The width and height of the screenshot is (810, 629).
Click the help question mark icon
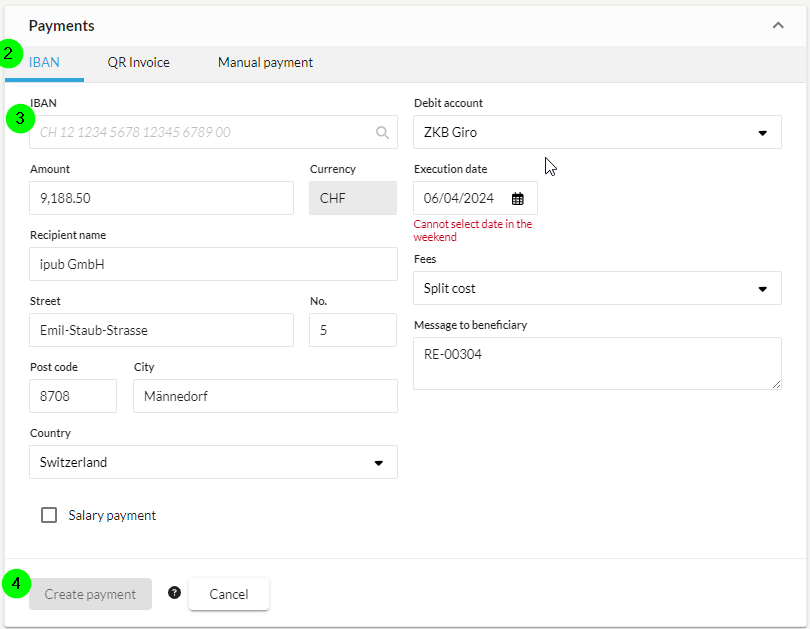click(x=175, y=592)
